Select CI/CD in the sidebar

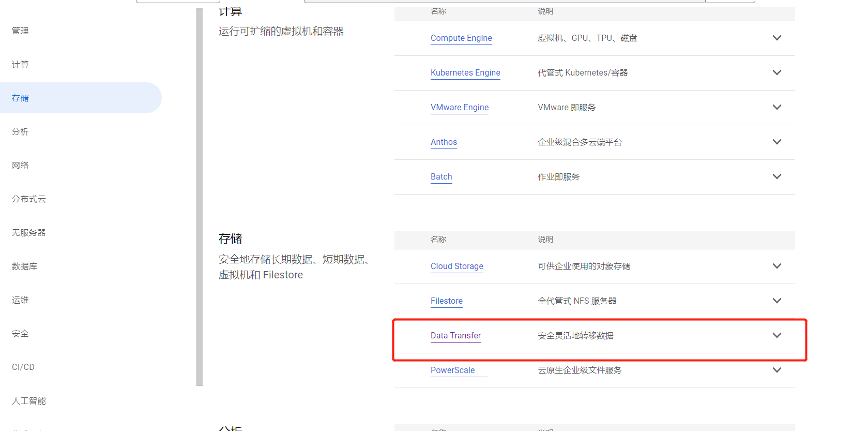point(23,367)
